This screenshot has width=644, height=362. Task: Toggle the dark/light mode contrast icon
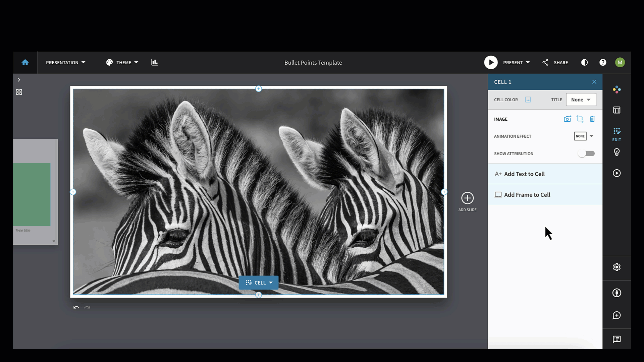pyautogui.click(x=584, y=62)
